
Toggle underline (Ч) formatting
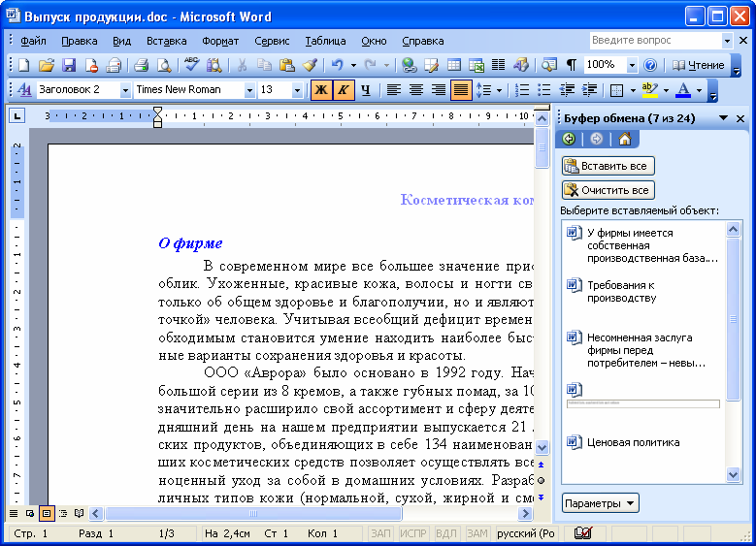[x=366, y=90]
